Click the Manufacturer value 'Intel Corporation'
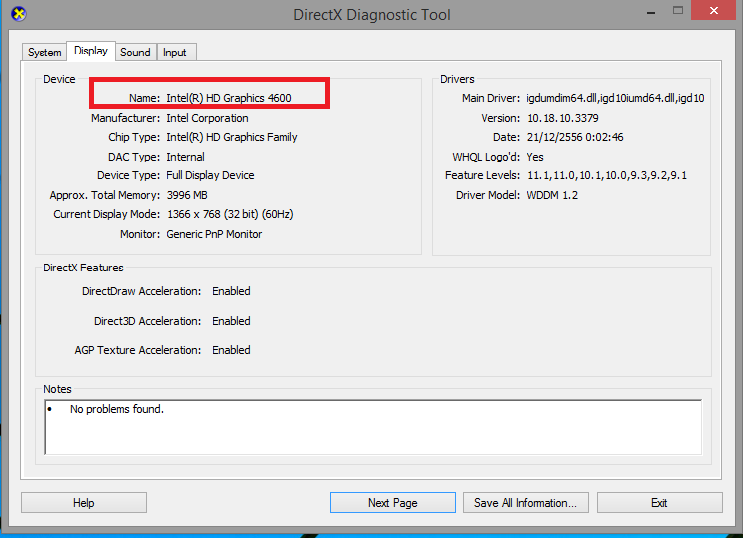Image resolution: width=743 pixels, height=543 pixels. (x=207, y=118)
